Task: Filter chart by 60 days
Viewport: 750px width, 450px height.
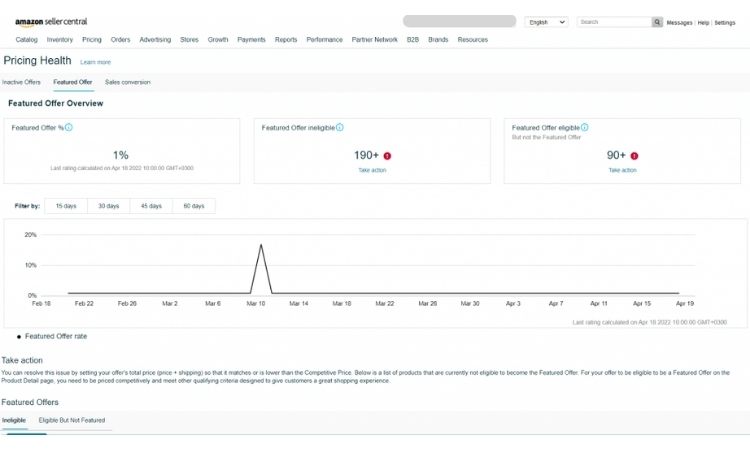Action: coord(194,206)
